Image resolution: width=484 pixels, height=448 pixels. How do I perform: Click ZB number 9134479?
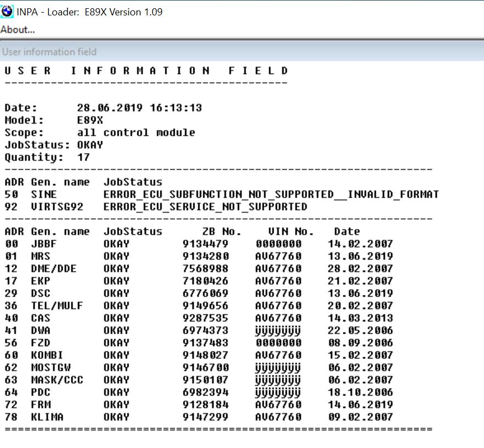(x=205, y=244)
